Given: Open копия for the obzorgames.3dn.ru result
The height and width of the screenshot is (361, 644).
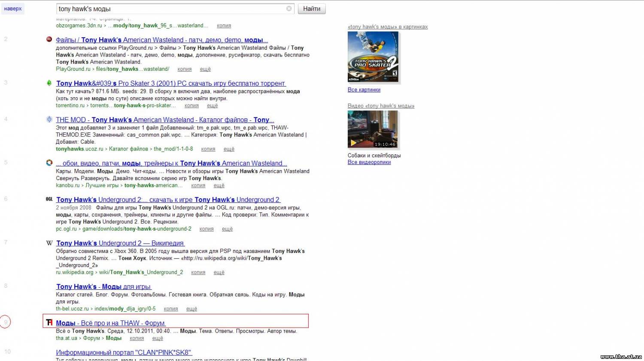Looking at the screenshot, I should click(x=224, y=26).
